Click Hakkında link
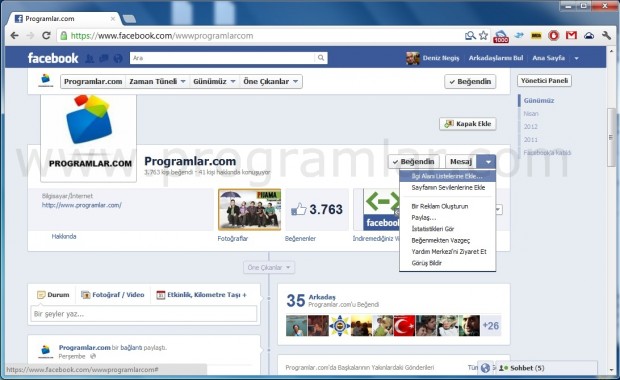This screenshot has height=380, width=620. click(64, 236)
